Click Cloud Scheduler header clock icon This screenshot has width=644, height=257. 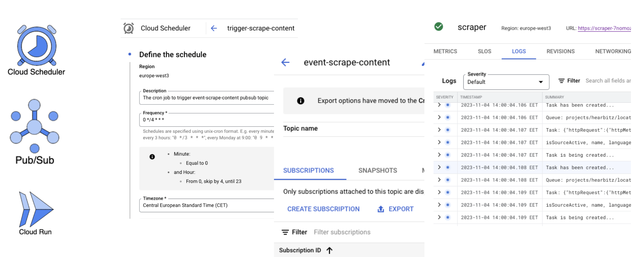pyautogui.click(x=129, y=28)
